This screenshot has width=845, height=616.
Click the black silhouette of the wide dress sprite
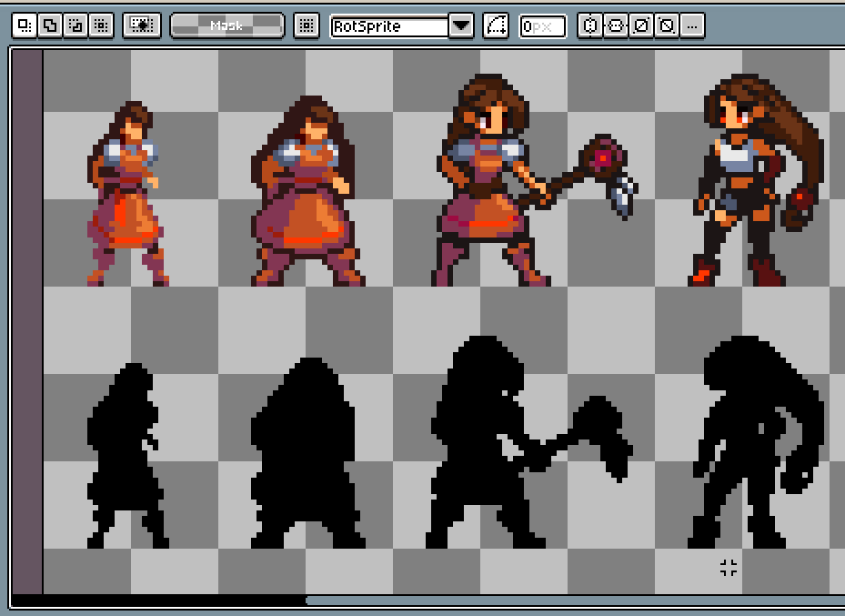(x=307, y=453)
